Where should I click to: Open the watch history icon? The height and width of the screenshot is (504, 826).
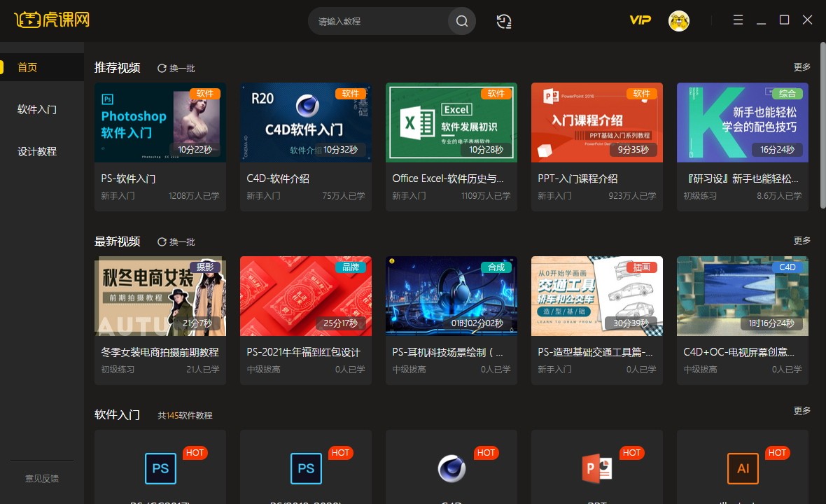tap(504, 21)
